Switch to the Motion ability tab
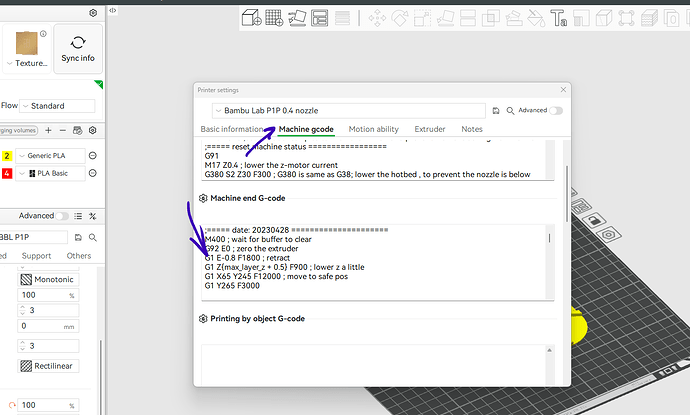Viewport: 690px width, 415px height. click(374, 129)
